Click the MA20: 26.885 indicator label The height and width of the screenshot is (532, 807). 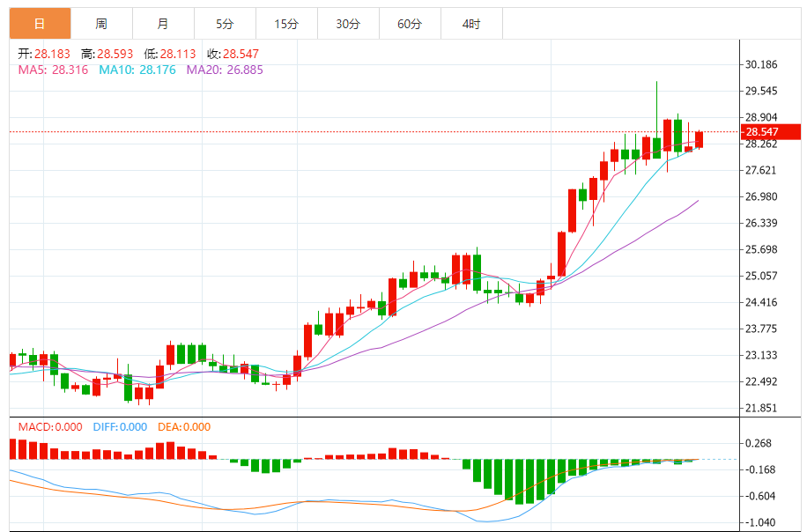225,70
